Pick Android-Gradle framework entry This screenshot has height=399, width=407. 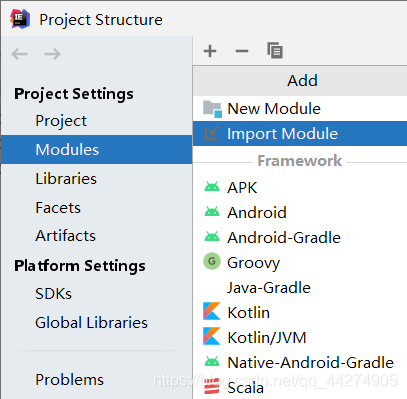[x=300, y=238]
